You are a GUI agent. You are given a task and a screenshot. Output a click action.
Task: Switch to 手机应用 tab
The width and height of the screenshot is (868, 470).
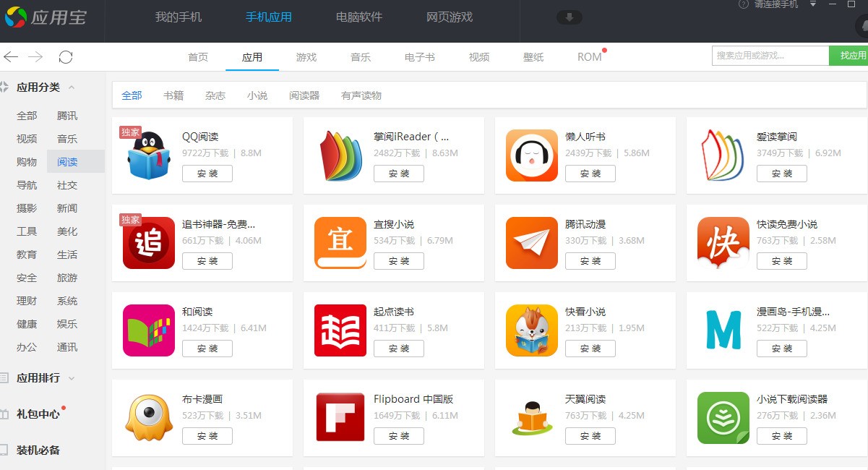tap(269, 17)
